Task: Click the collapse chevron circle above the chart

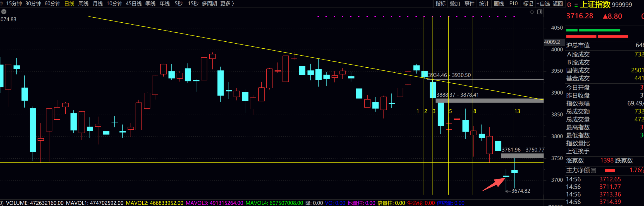Action: point(4,12)
